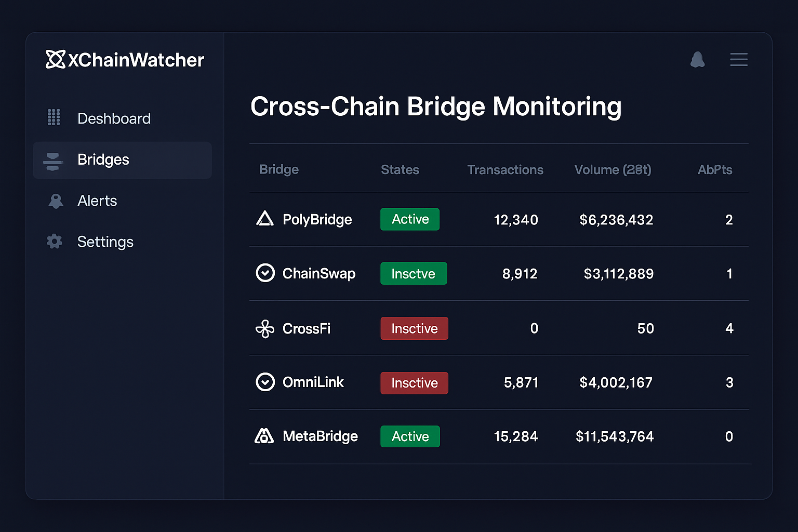The width and height of the screenshot is (798, 532).
Task: Click the Alerts bell icon in sidebar
Action: 55,201
